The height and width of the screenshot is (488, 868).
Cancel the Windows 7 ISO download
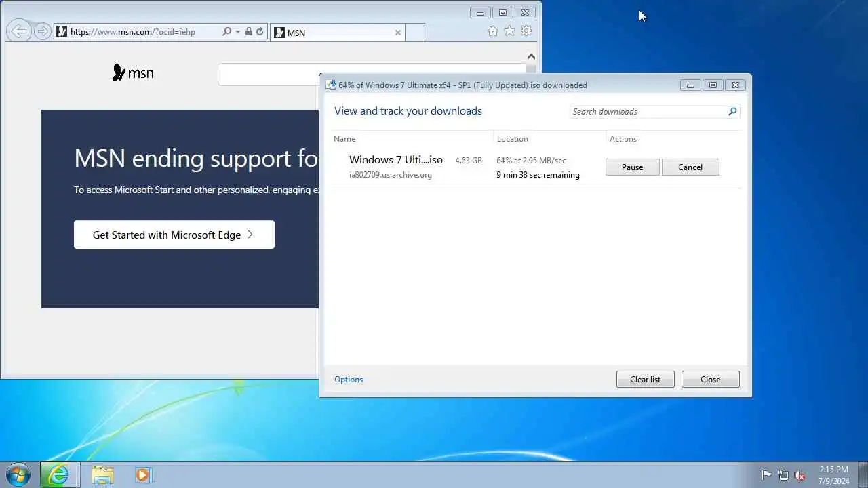[x=690, y=167]
